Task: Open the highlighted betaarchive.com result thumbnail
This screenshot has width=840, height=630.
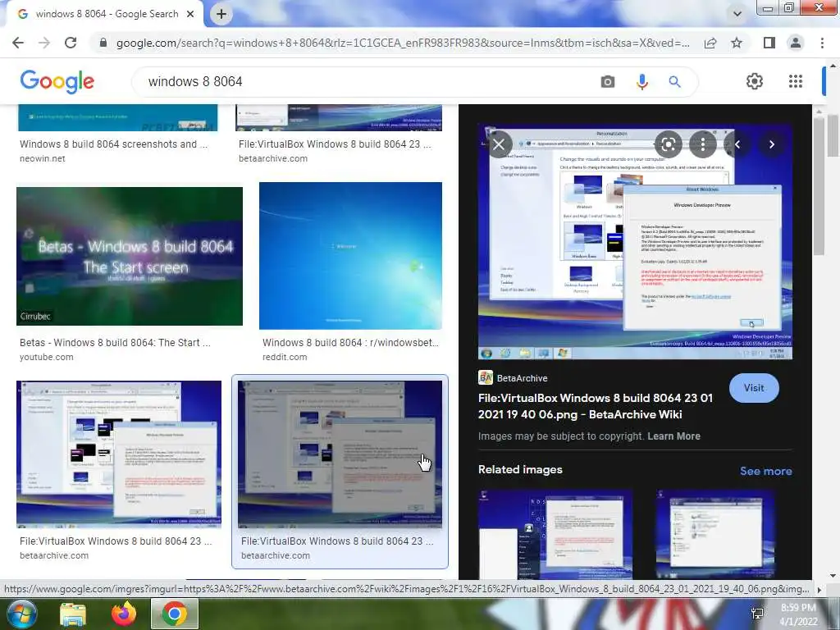Action: [x=340, y=454]
